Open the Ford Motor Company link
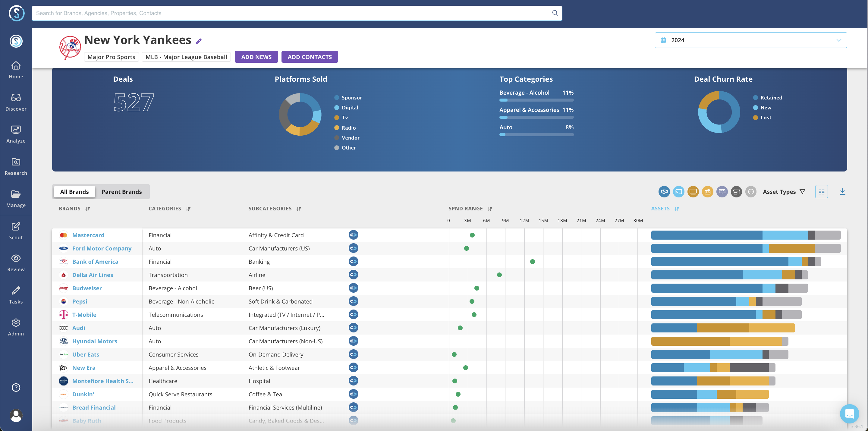Screen dimensions: 868x431 102,248
